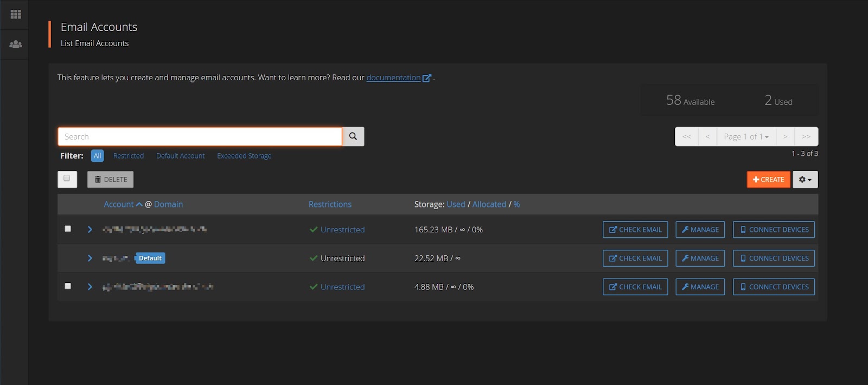Open the user manager icon in sidebar

pyautogui.click(x=16, y=44)
